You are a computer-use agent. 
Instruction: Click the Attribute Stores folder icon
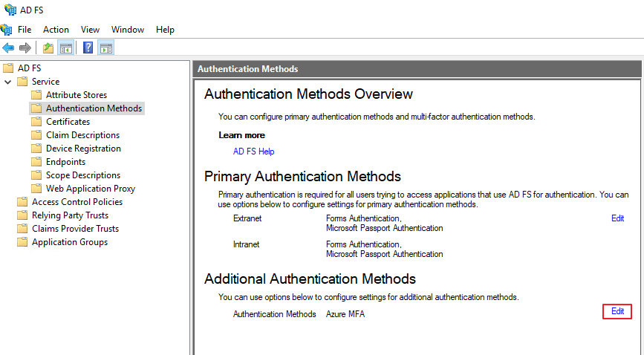[36, 95]
